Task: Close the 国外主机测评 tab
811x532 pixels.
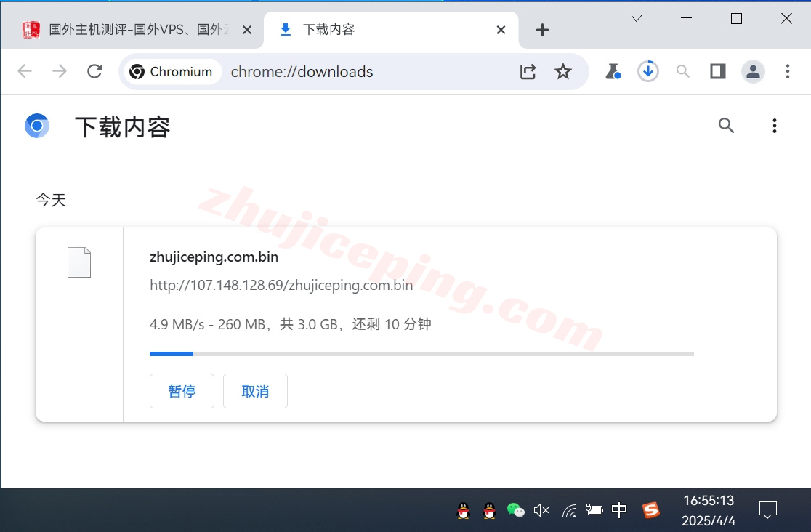Action: coord(247,30)
